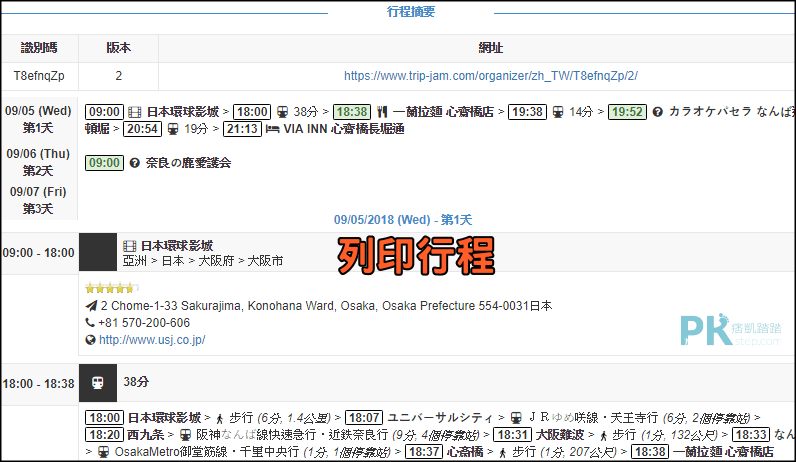Click the green 18:38 time box in summary
This screenshot has height=462, width=796.
coord(352,112)
